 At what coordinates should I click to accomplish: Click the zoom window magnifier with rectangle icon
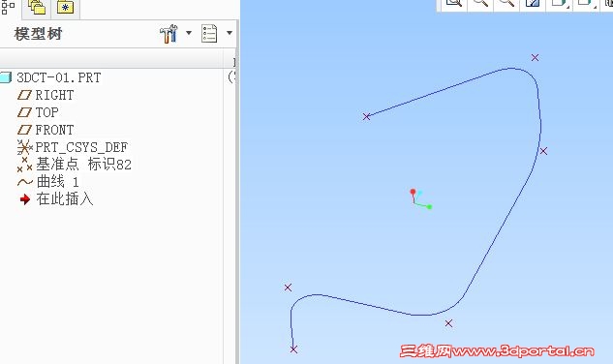[x=454, y=3]
